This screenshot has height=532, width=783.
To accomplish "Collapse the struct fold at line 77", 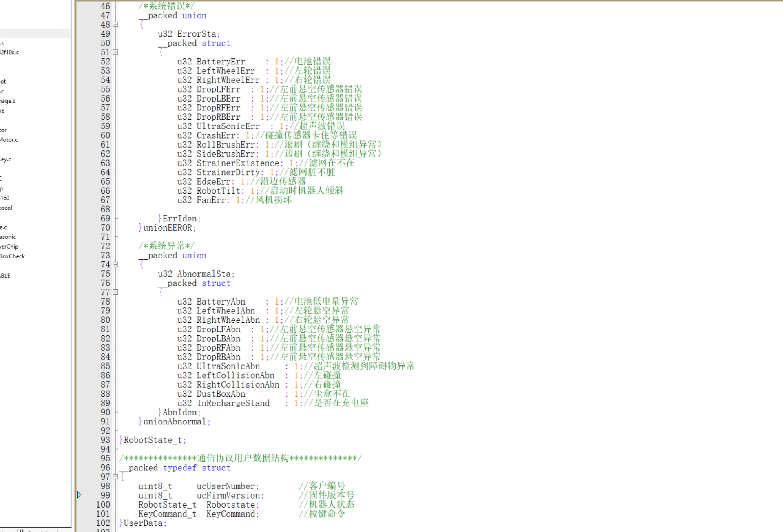I will (115, 292).
